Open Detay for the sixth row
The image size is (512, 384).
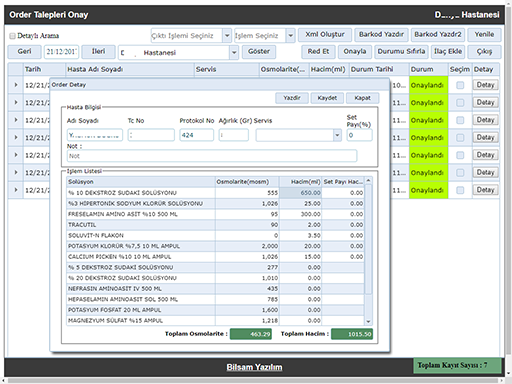(485, 172)
